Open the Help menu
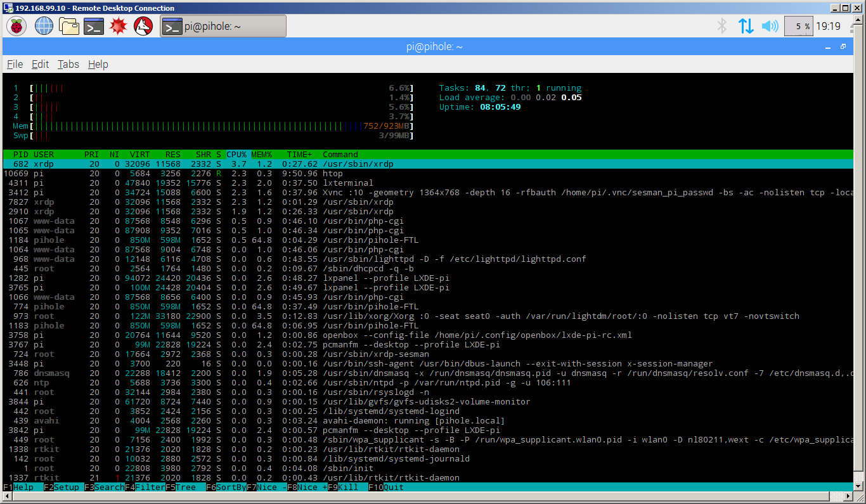Screen dimensions: 866x504 point(98,64)
